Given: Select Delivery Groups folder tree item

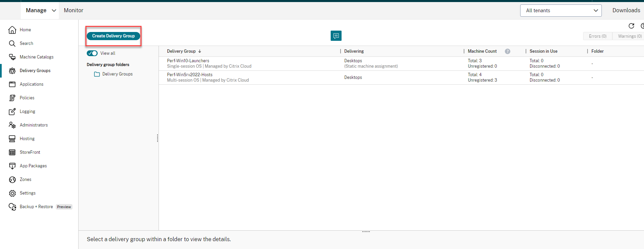Looking at the screenshot, I should coord(117,74).
